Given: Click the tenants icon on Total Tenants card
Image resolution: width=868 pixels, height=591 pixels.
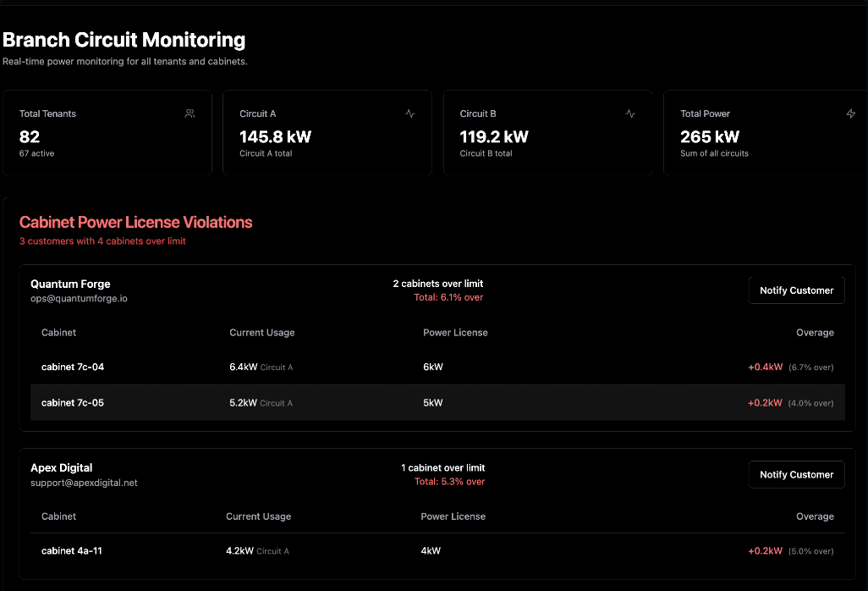Looking at the screenshot, I should 190,113.
